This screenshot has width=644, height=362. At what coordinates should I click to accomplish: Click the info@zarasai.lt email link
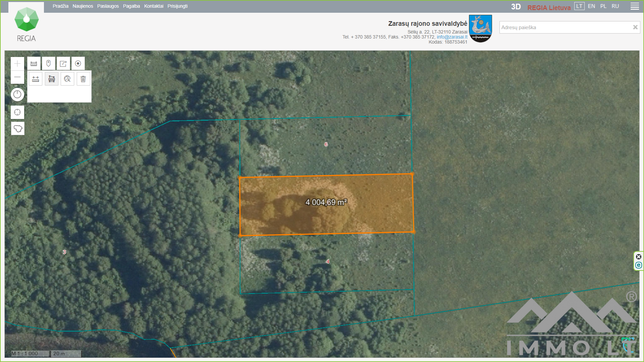(x=452, y=37)
